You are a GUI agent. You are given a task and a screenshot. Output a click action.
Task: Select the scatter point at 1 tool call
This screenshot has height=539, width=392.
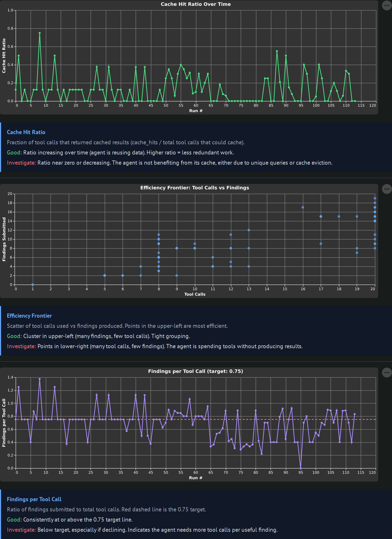33,284
